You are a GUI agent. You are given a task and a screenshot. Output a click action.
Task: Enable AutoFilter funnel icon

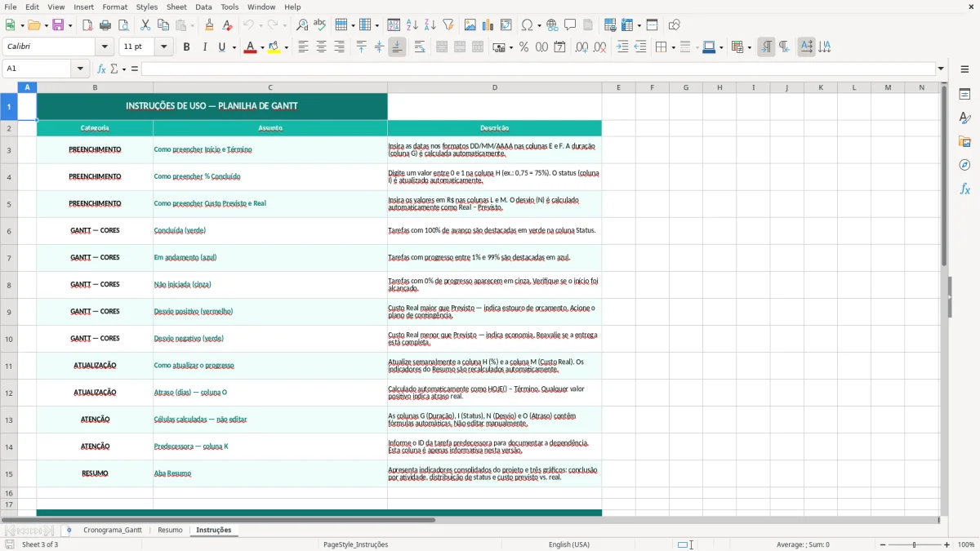pyautogui.click(x=448, y=25)
